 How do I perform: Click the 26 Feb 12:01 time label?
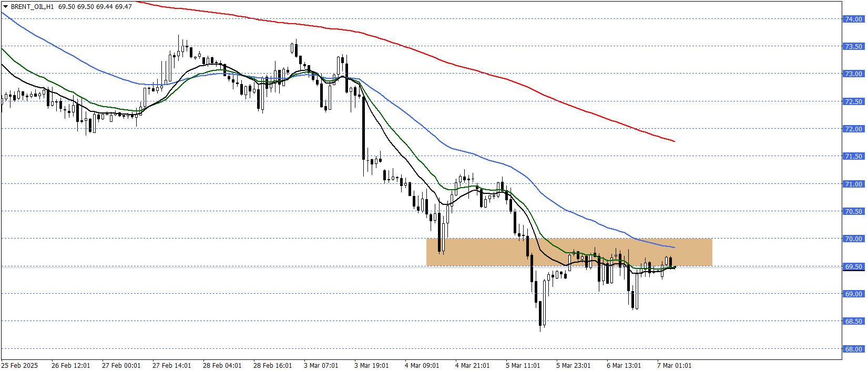click(71, 365)
